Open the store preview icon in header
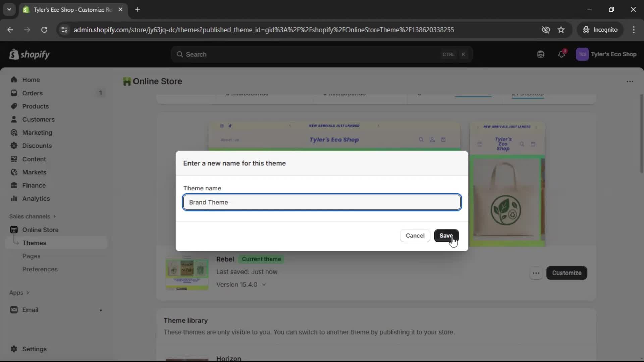 (541, 54)
